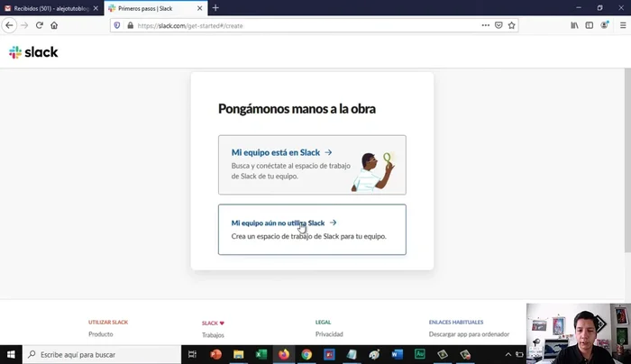Open Excel from the taskbar
The image size is (631, 364).
pyautogui.click(x=261, y=354)
